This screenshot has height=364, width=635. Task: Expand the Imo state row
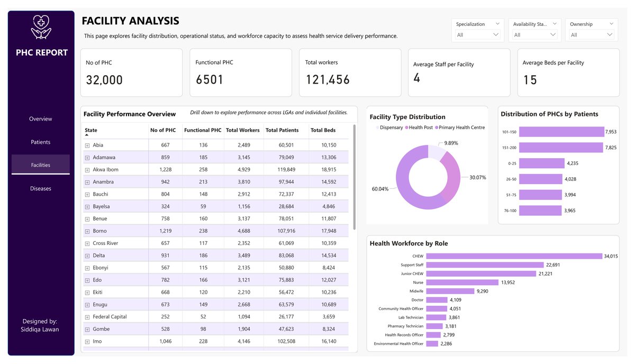[87, 341]
